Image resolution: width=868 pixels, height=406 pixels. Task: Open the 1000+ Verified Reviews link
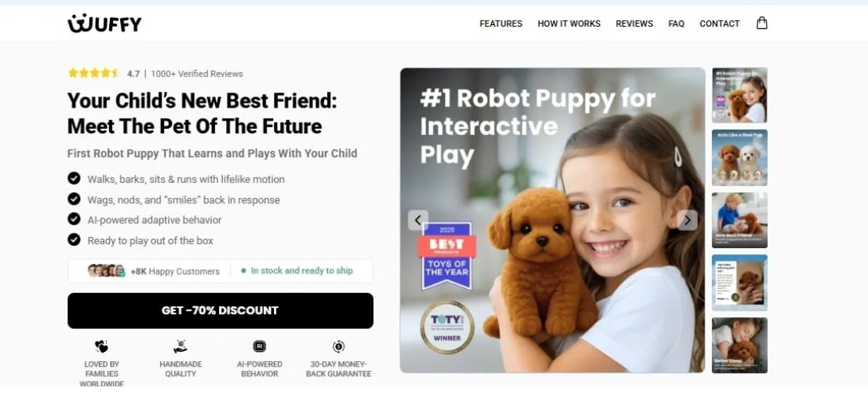(197, 74)
